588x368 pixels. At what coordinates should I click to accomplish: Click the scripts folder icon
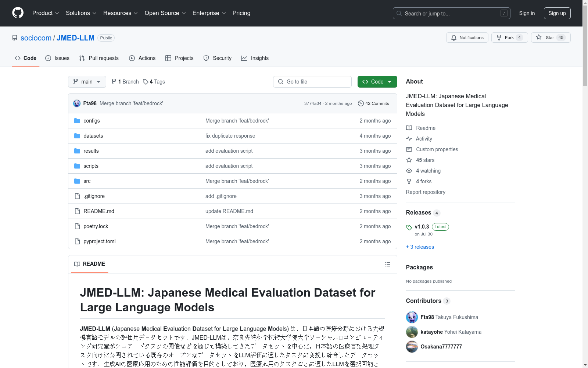point(77,166)
